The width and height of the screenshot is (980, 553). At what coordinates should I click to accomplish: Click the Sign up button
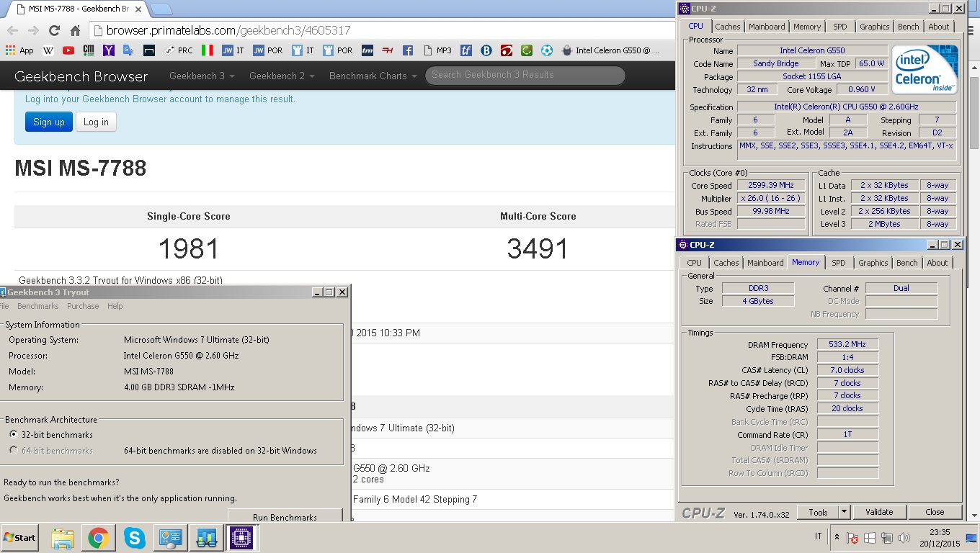click(49, 122)
